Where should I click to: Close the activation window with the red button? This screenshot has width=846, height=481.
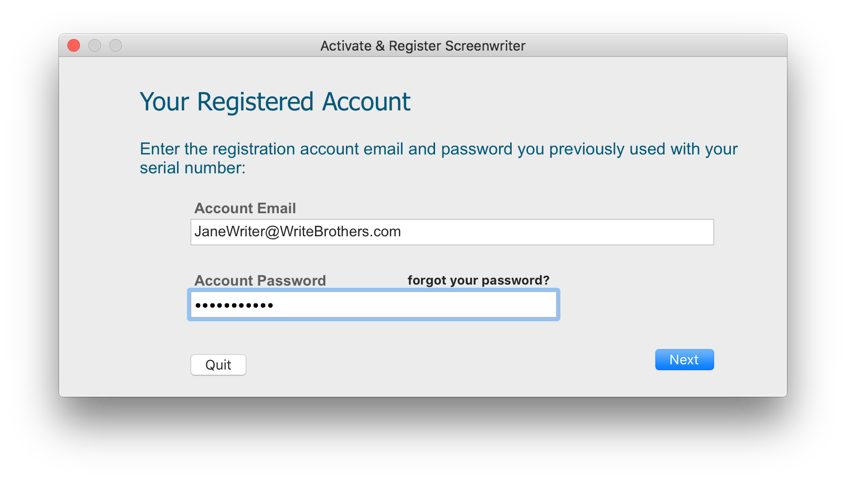[74, 45]
